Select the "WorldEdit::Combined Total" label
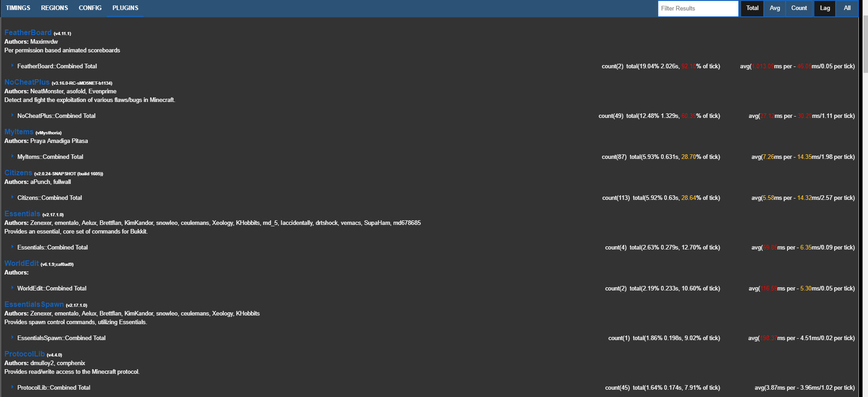The image size is (868, 397). tap(52, 288)
